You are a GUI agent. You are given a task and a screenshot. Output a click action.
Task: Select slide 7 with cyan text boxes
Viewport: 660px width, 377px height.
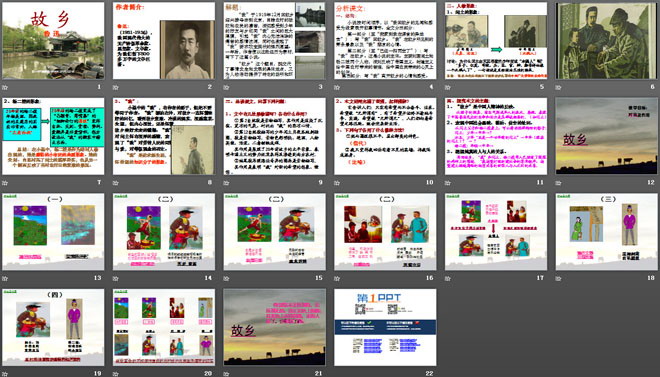pos(53,136)
